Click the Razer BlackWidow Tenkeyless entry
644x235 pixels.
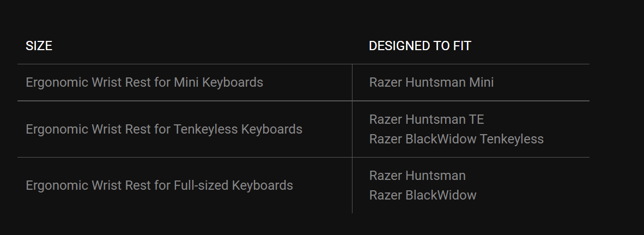point(457,139)
